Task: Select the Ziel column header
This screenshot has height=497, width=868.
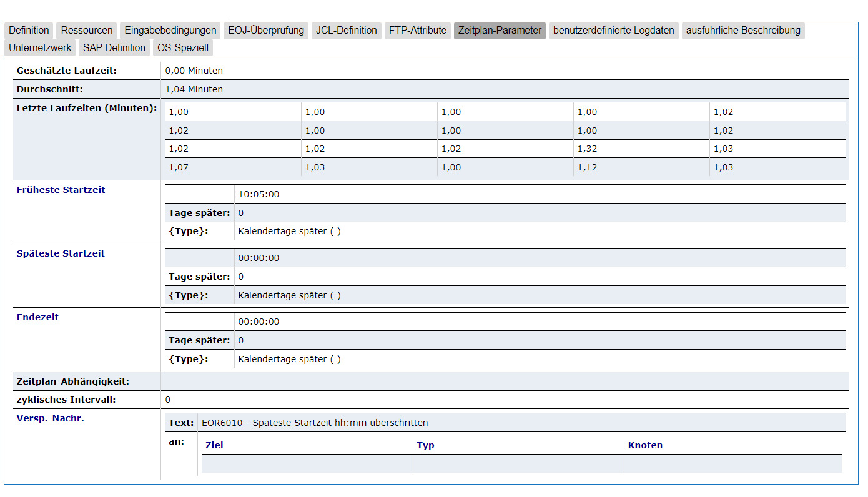Action: click(215, 445)
